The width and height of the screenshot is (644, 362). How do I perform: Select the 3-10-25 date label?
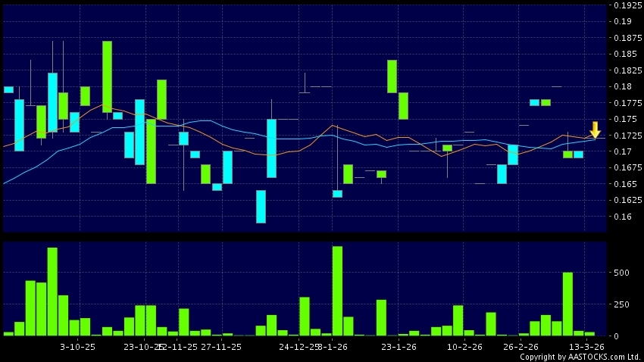tap(78, 346)
